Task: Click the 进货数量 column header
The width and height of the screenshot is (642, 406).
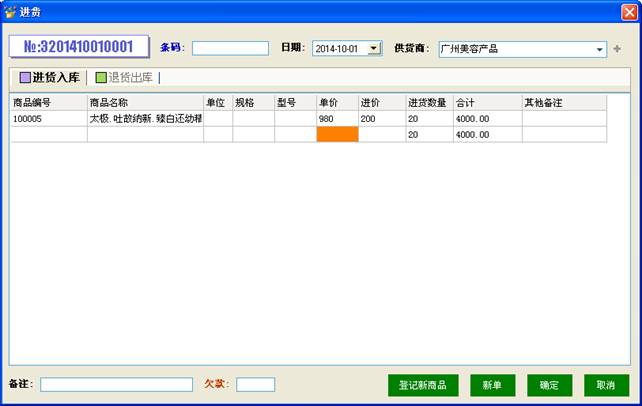Action: [x=428, y=102]
